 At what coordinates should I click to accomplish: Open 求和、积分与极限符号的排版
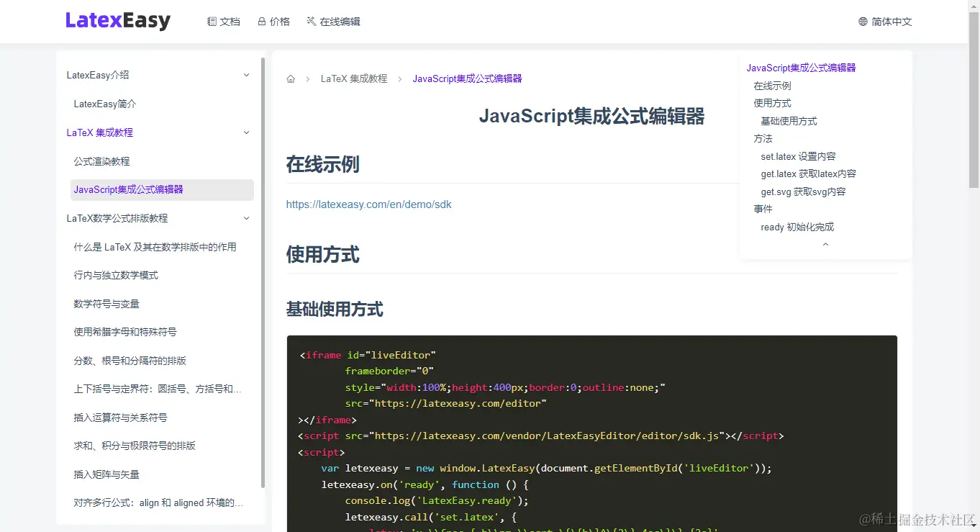[135, 446]
